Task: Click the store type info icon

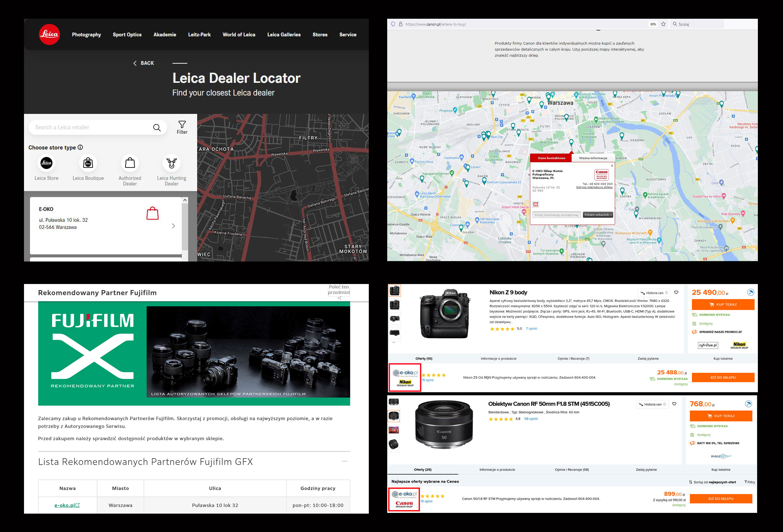Action: [x=80, y=148]
